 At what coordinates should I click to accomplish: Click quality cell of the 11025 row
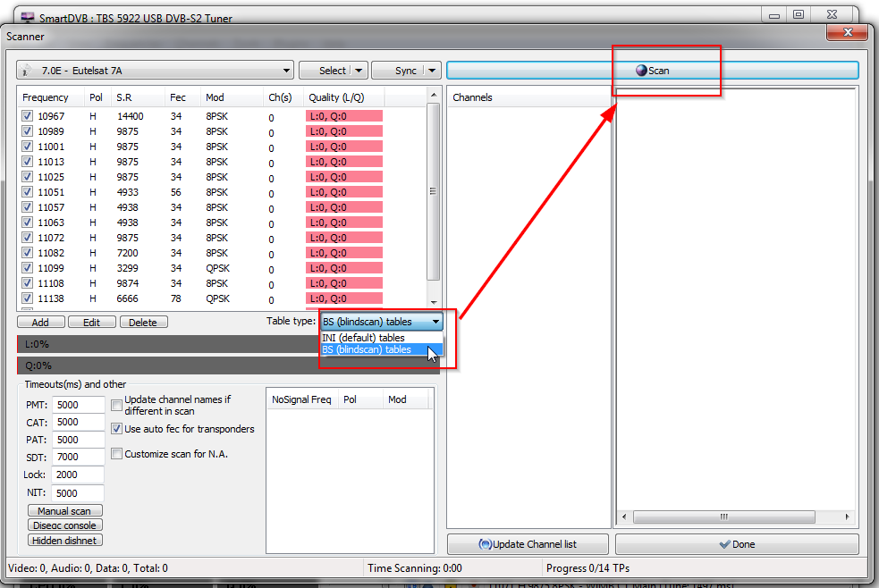(344, 177)
